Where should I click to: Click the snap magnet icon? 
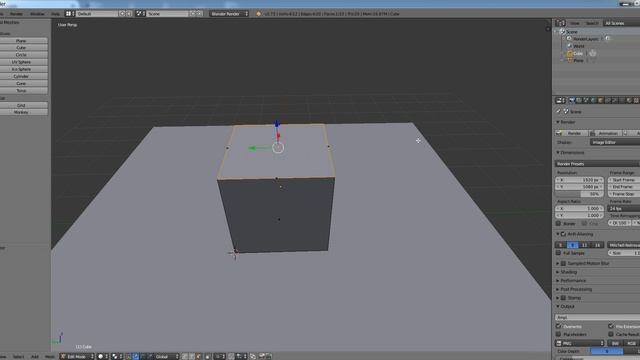(x=231, y=356)
